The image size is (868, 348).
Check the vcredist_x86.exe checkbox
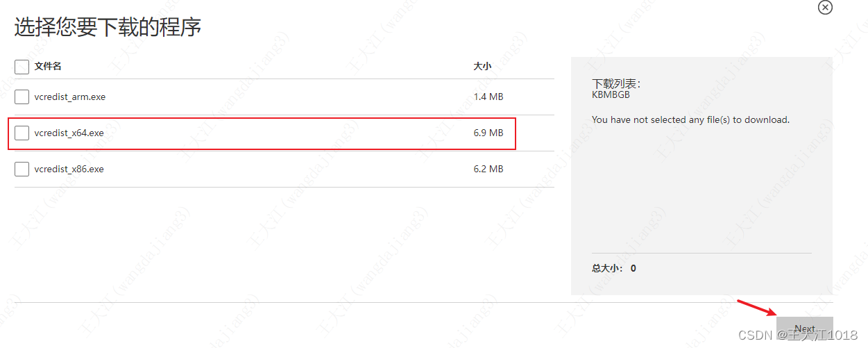coord(22,169)
